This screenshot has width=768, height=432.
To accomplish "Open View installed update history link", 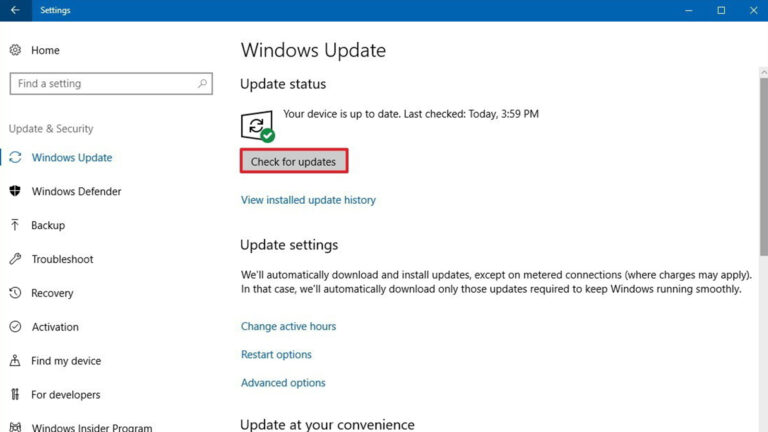I will coord(308,200).
